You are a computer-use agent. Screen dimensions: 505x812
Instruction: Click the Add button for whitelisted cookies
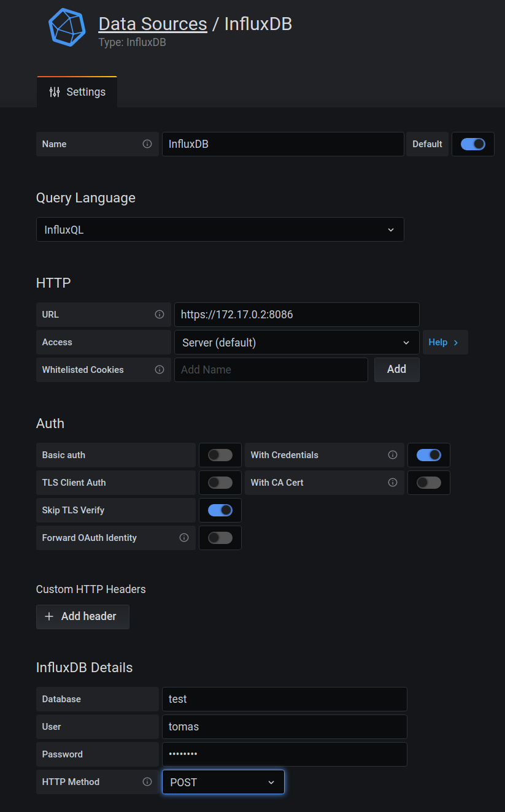click(x=396, y=369)
